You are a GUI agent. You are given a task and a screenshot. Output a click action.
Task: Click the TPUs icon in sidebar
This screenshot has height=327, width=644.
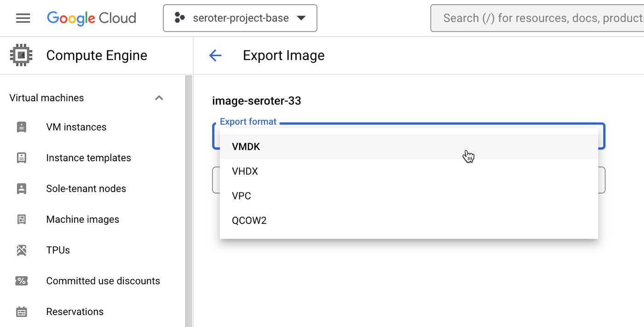(22, 250)
